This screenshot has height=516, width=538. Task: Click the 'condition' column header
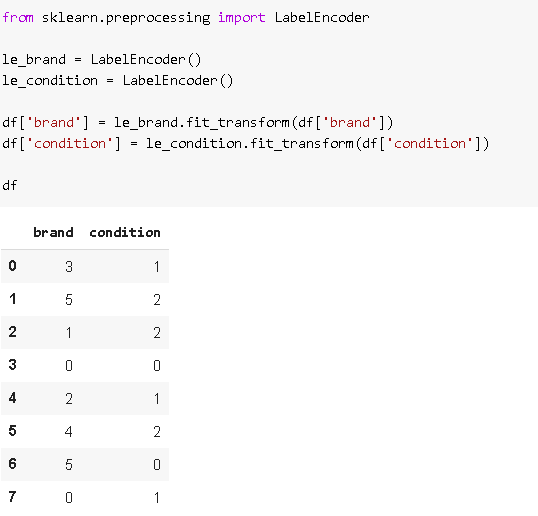(125, 232)
